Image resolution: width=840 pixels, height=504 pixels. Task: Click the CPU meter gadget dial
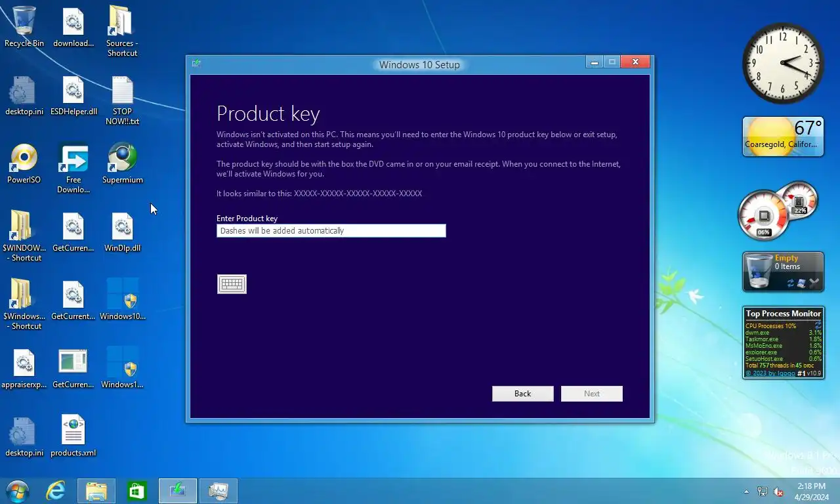(763, 215)
